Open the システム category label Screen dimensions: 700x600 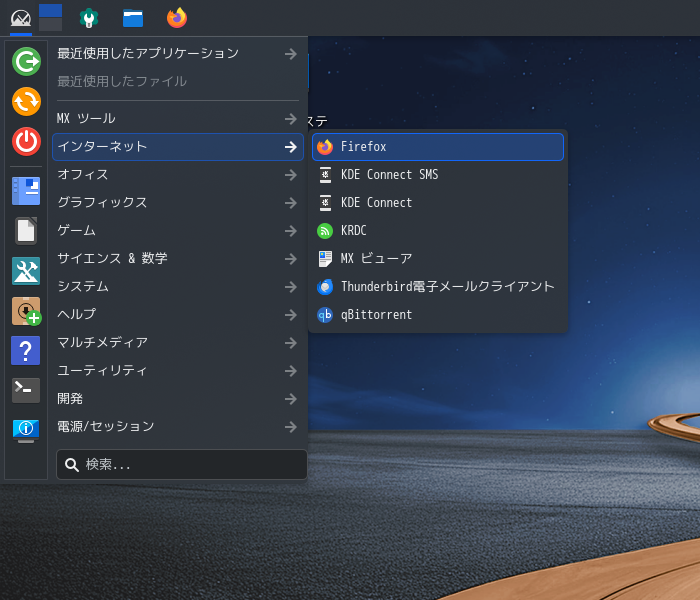point(83,287)
